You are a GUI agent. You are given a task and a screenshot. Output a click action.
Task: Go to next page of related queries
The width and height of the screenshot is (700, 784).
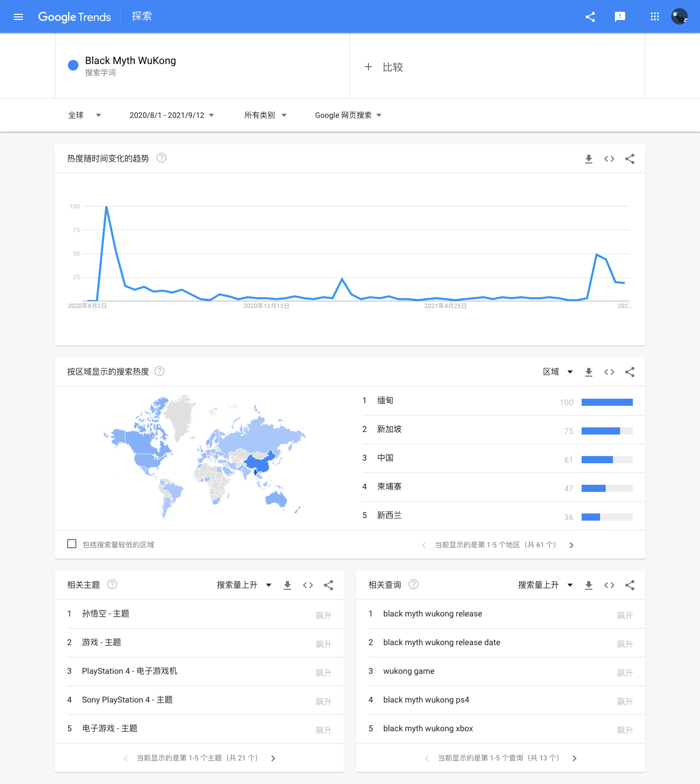574,758
